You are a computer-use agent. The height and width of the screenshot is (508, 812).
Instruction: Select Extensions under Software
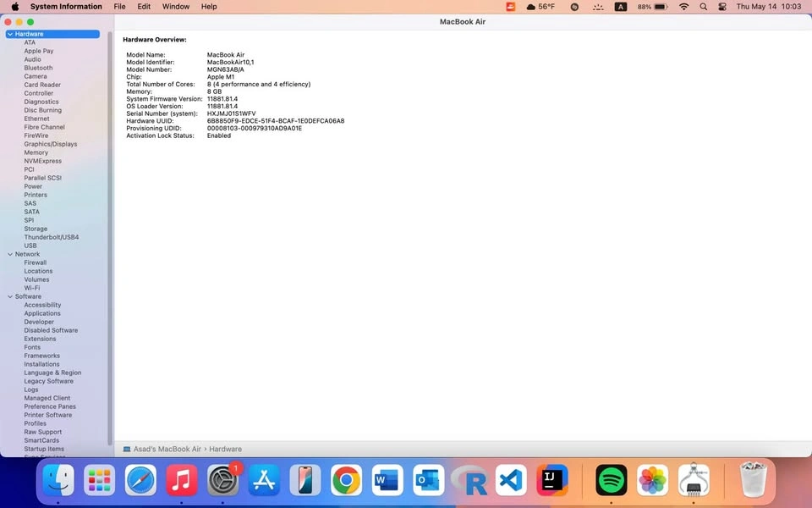[40, 339]
